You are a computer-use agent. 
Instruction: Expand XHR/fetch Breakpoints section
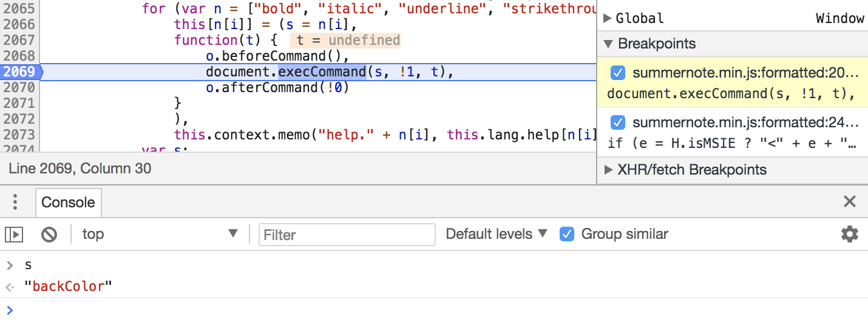(x=607, y=170)
